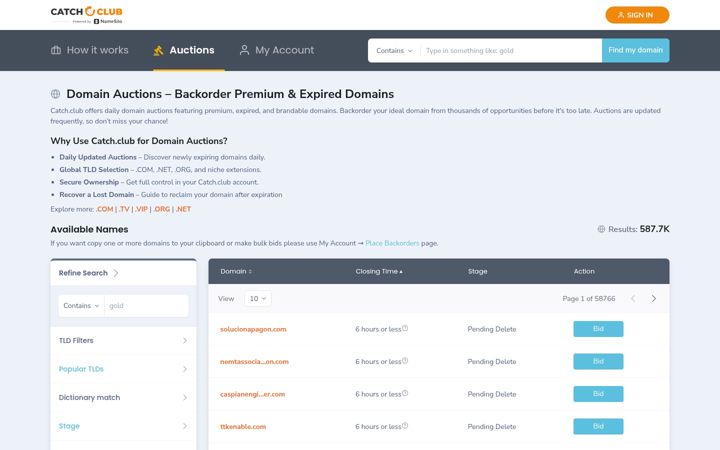Click the gavel icon beside Auctions
This screenshot has height=450, width=720.
coord(158,51)
